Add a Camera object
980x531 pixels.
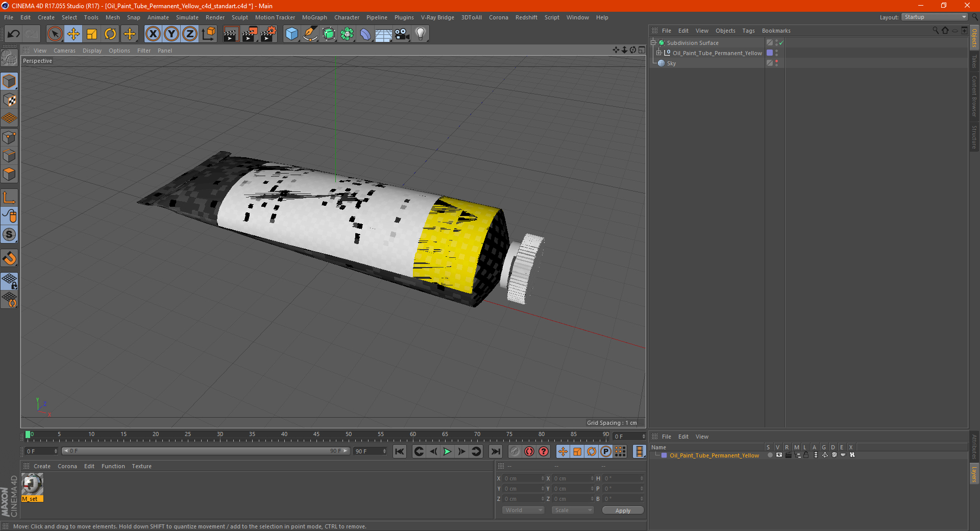click(402, 34)
